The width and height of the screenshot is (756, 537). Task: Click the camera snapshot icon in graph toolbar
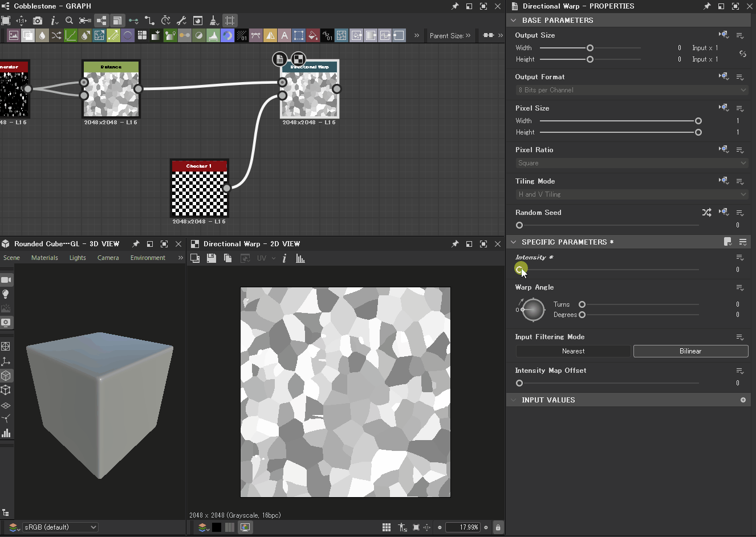pyautogui.click(x=38, y=21)
